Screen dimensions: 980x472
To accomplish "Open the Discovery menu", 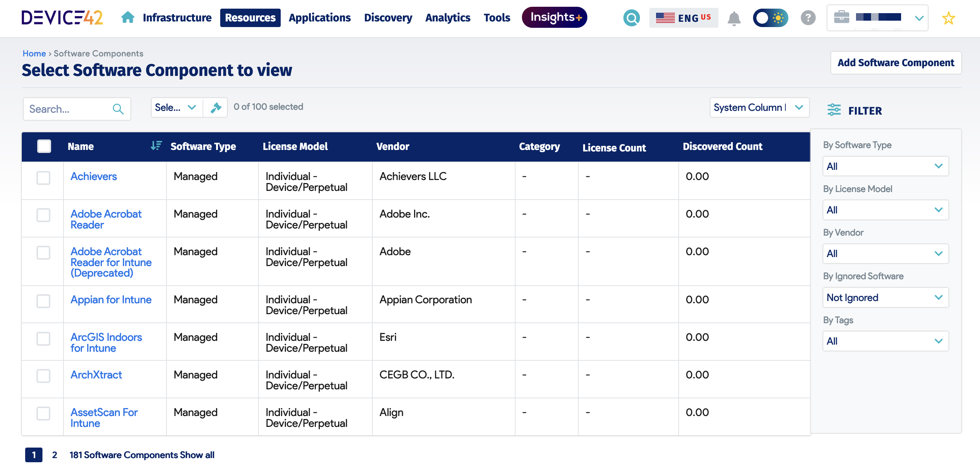I will [x=388, y=18].
